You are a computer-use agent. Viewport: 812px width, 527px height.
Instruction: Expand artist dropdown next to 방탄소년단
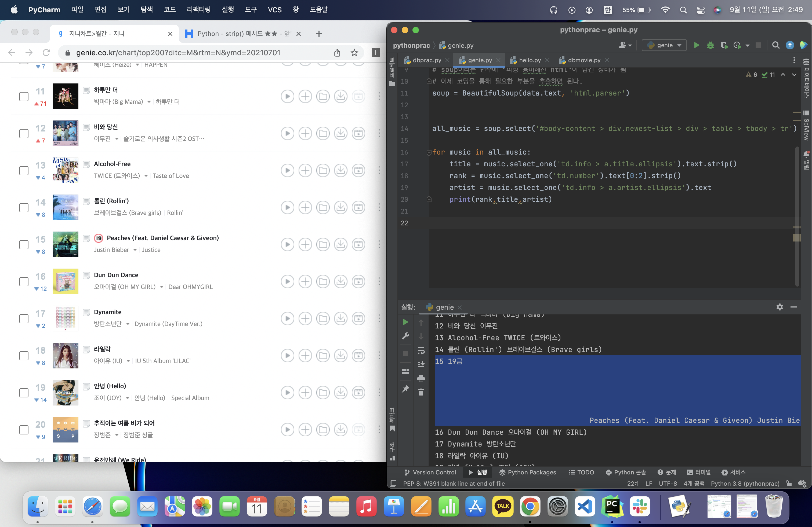[x=128, y=324]
